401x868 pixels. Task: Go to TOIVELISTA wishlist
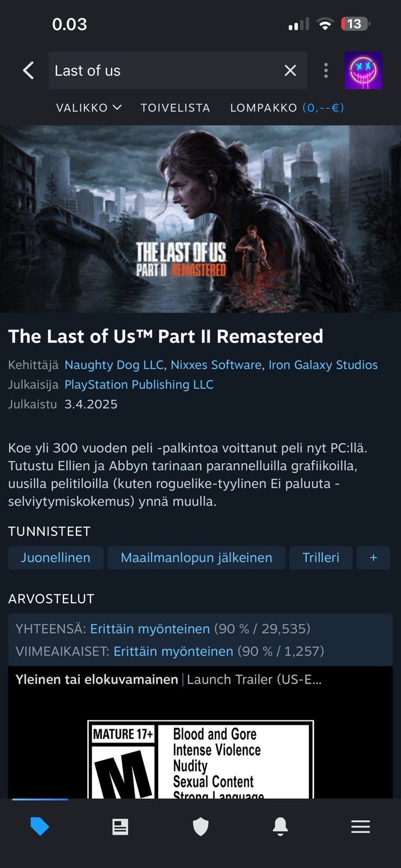[x=176, y=107]
